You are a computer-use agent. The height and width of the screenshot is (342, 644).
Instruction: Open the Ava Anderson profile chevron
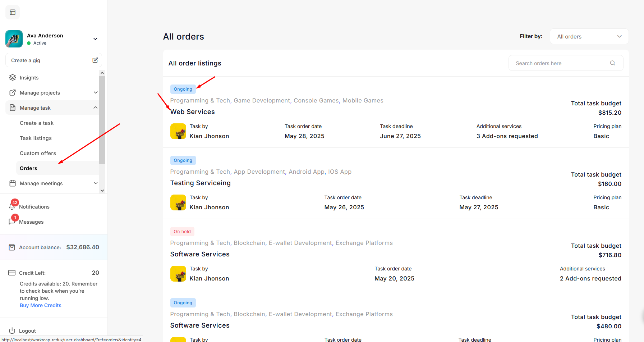95,39
